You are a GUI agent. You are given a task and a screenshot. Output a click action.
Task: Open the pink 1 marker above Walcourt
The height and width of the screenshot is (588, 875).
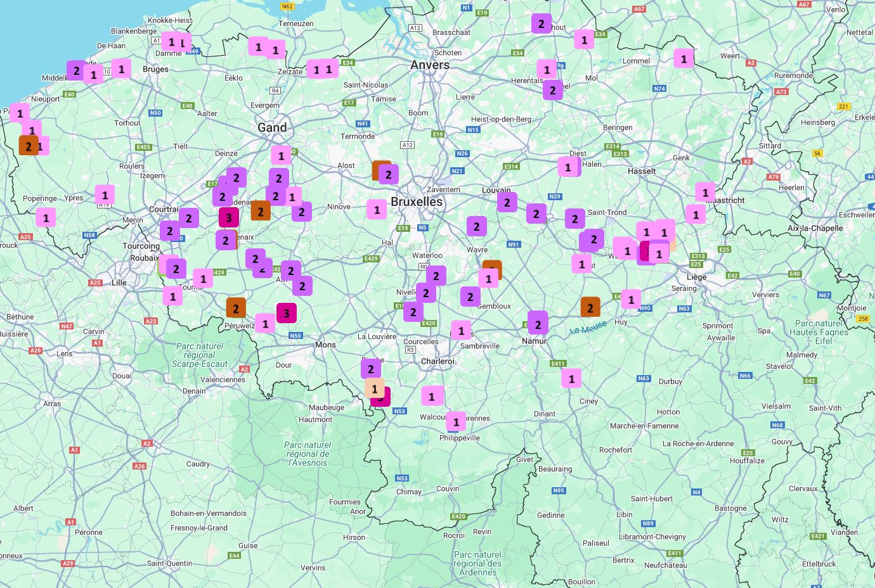click(432, 397)
